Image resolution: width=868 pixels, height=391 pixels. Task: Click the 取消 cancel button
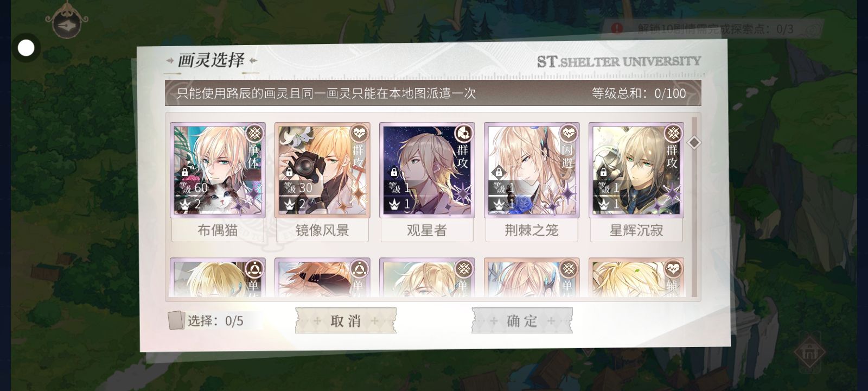pyautogui.click(x=346, y=321)
